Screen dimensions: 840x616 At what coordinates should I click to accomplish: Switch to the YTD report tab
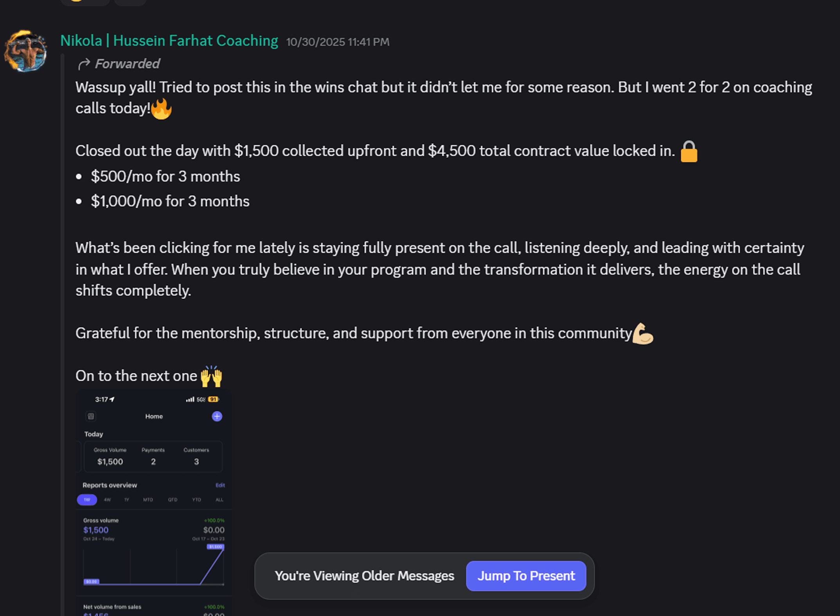point(197,500)
